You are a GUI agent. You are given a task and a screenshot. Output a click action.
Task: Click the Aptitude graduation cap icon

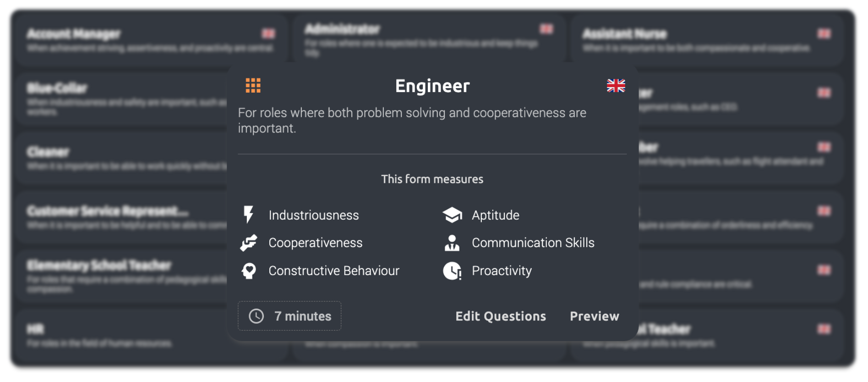coord(452,215)
